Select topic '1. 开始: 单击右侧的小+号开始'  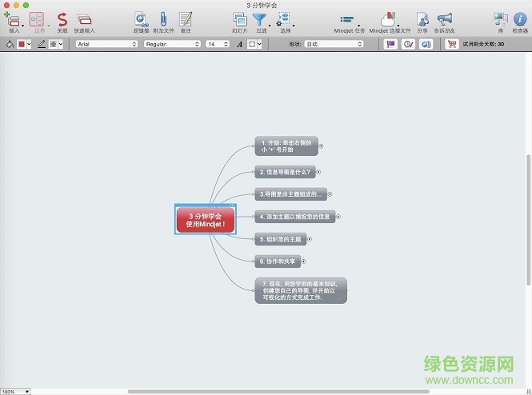[286, 146]
